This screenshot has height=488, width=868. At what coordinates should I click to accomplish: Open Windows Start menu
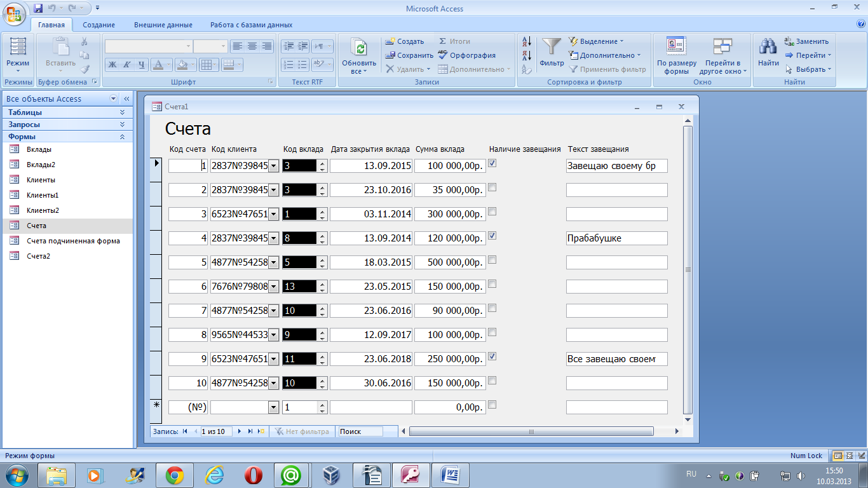pos(17,475)
